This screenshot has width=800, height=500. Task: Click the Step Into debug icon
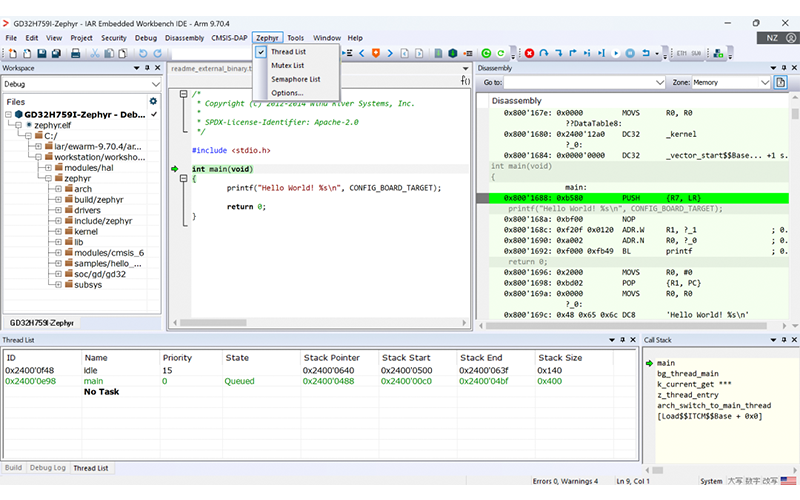[x=559, y=53]
